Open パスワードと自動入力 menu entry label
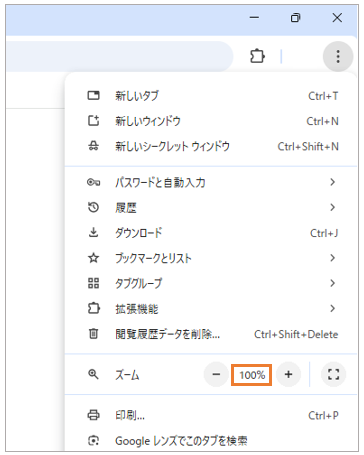Screen dimensions: 364x455 coord(160,182)
